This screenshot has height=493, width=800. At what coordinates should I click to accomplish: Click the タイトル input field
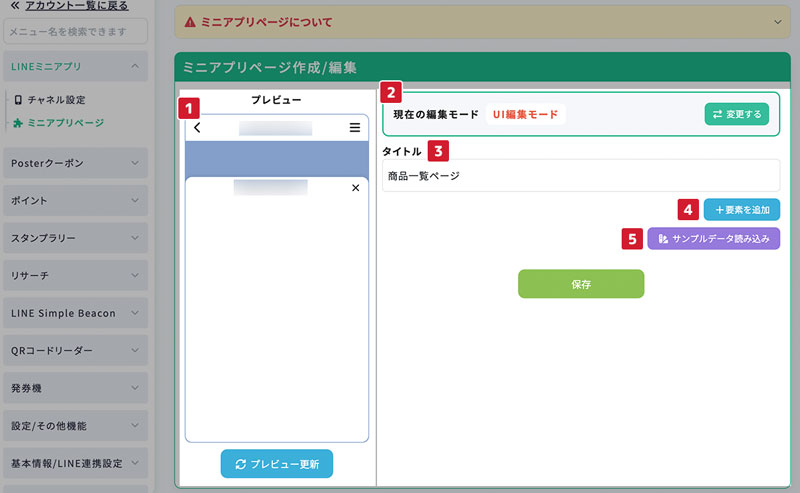coord(580,174)
